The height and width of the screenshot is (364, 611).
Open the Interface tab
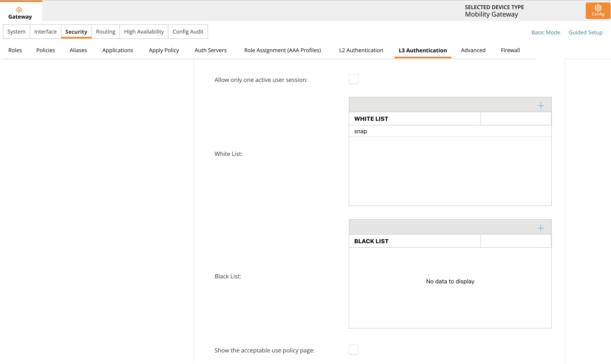tap(45, 32)
